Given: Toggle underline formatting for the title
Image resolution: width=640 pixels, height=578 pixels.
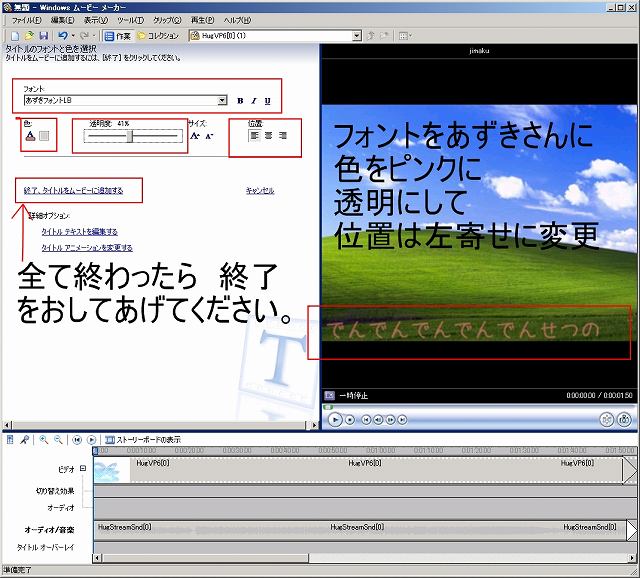Looking at the screenshot, I should [267, 101].
